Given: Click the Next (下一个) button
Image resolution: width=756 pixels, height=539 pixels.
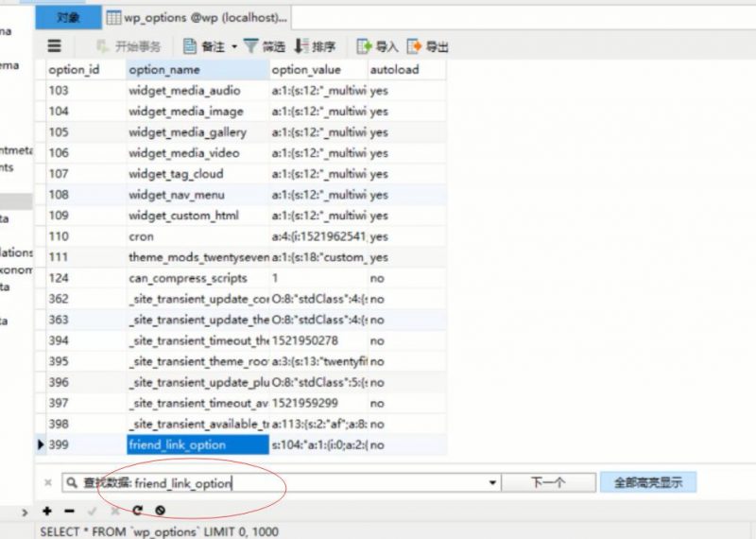Looking at the screenshot, I should pos(549,482).
